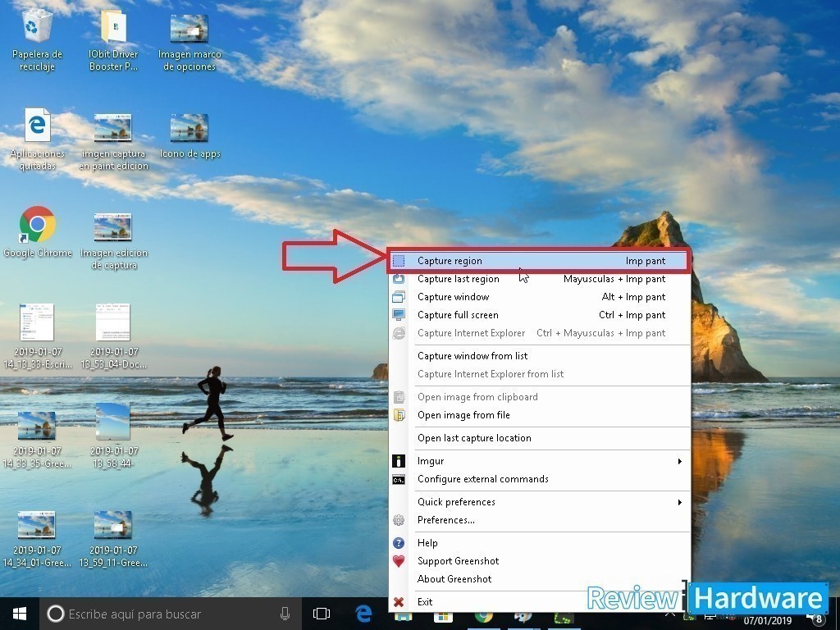Select Imagen edicion de captura file
840x630 pixels.
point(113,241)
